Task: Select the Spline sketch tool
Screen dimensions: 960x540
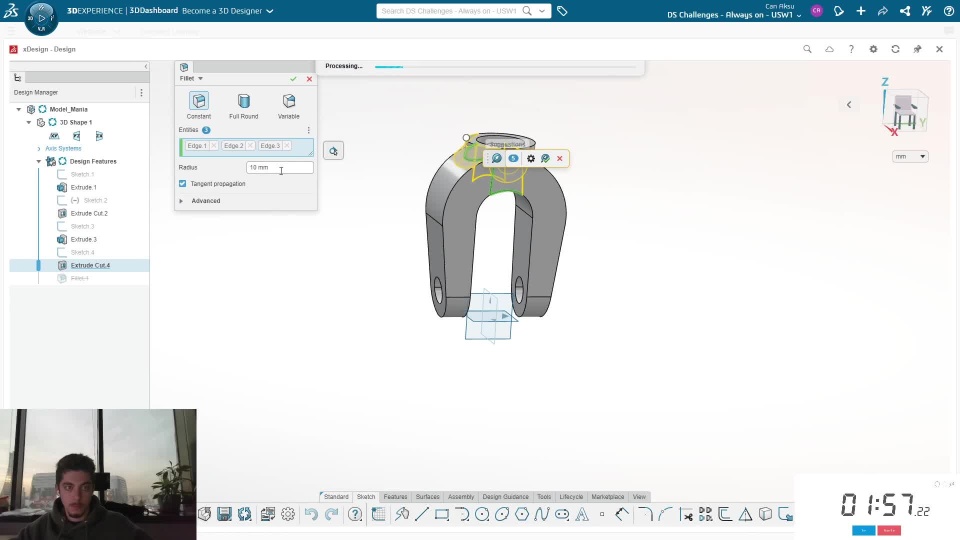Action: tap(542, 514)
